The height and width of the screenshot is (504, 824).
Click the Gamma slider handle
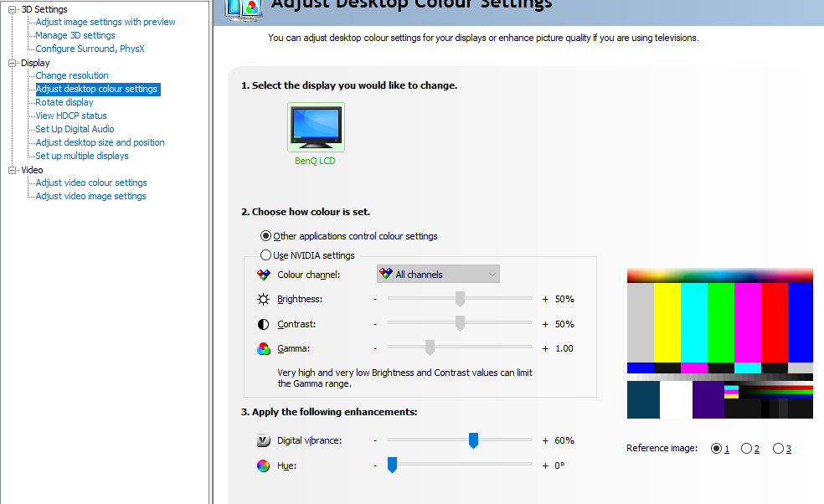click(x=430, y=347)
